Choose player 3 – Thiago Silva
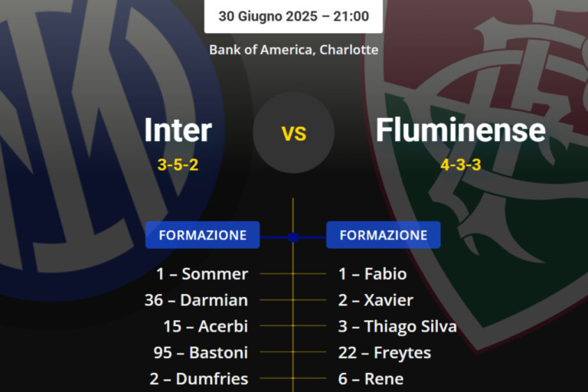This screenshot has height=392, width=588. 397,326
